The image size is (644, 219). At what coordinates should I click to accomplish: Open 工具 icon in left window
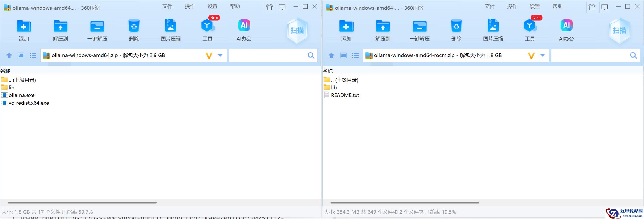coord(207,26)
